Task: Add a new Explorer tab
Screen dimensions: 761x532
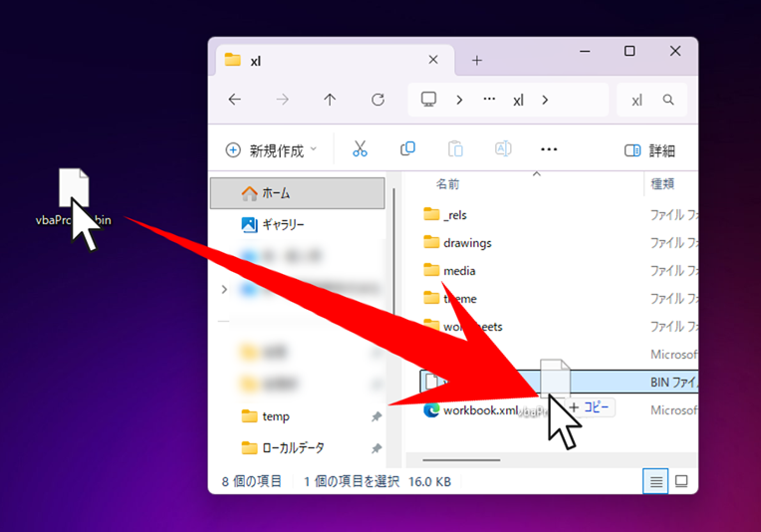Action: point(476,60)
